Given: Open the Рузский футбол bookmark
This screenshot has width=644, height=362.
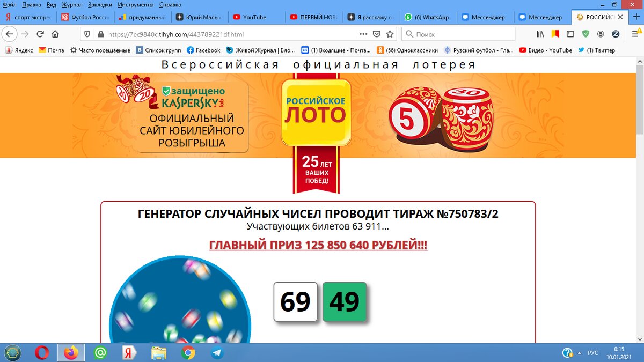Looking at the screenshot, I should 479,50.
